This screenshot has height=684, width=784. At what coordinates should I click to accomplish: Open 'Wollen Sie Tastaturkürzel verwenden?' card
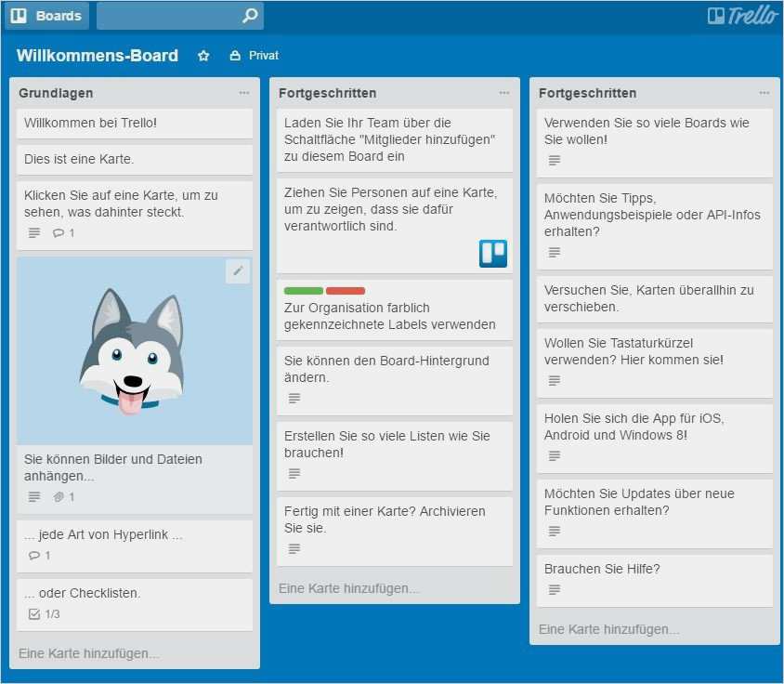[x=655, y=363]
